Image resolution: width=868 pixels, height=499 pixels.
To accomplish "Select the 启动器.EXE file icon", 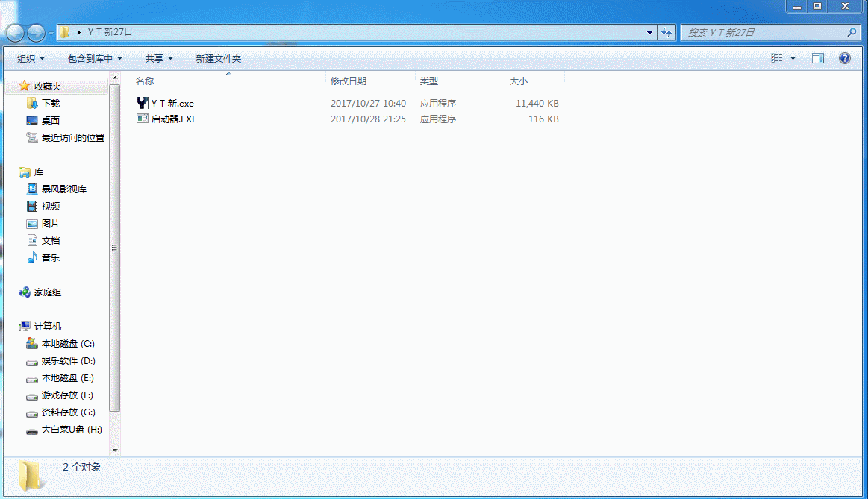I will pos(143,119).
